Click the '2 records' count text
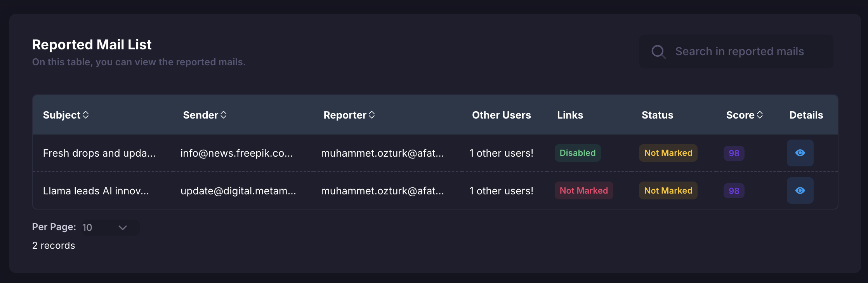This screenshot has height=283, width=868. [x=54, y=246]
